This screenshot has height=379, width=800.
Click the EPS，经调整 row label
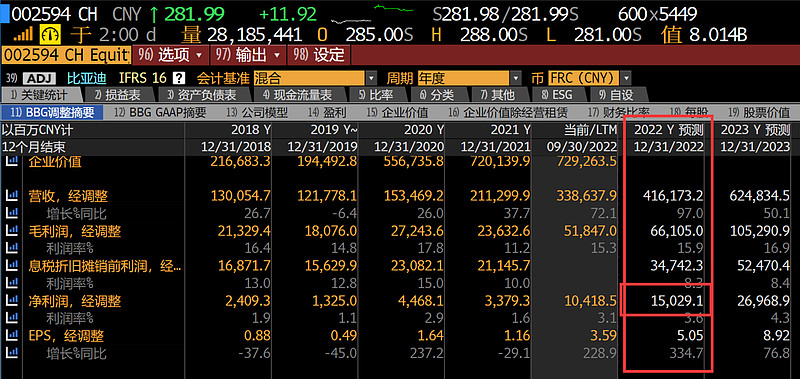[66, 336]
